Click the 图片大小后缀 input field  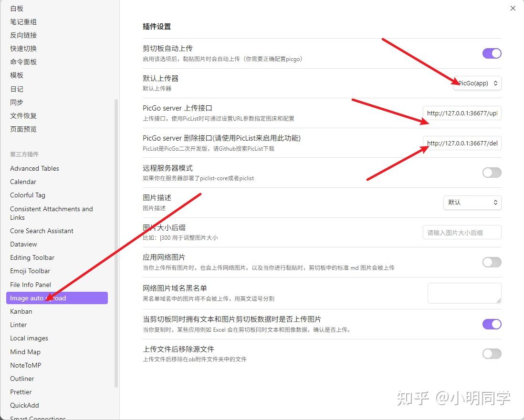[x=461, y=232]
